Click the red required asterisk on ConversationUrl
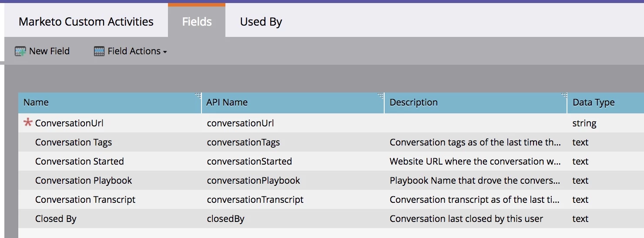 [28, 123]
